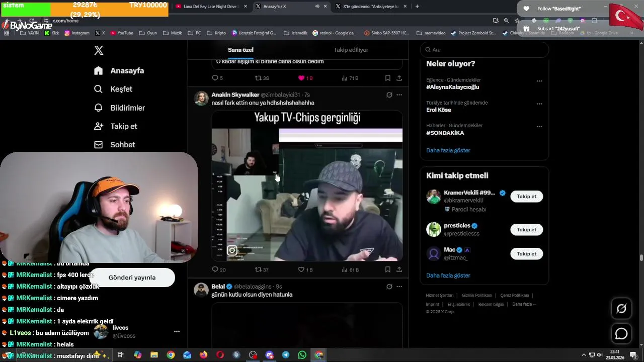The image size is (644, 362).
Task: Open Keşfet explore page
Action: click(x=113, y=89)
